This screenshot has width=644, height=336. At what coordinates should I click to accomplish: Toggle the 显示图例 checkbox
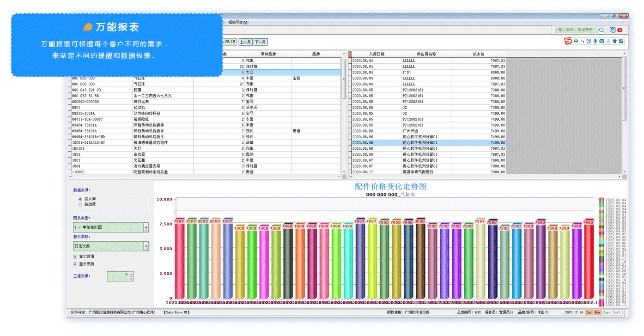pyautogui.click(x=75, y=264)
